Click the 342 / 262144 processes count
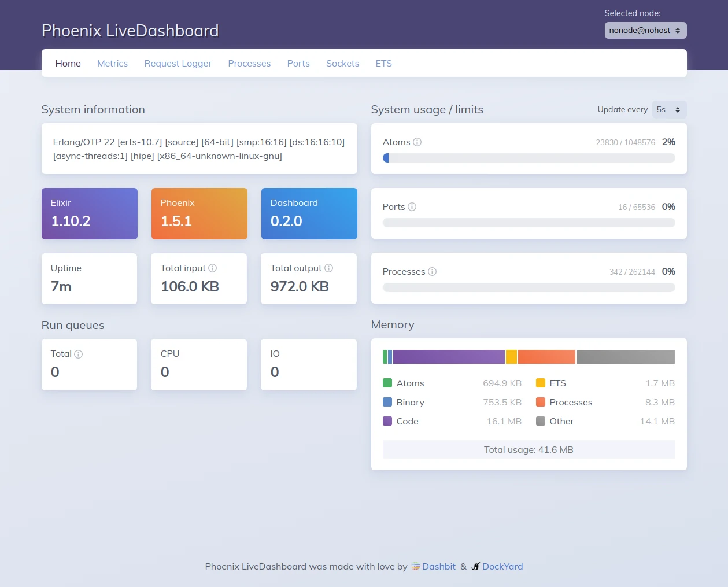This screenshot has width=728, height=587. [632, 272]
